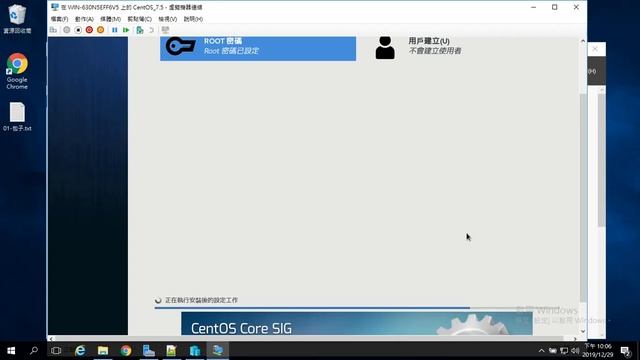Click the Start VM toolbar icon
Screen dimensions: 640x360
click(67, 30)
